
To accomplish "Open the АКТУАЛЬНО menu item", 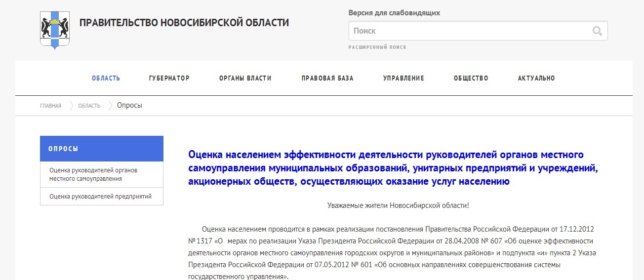I will click(536, 78).
